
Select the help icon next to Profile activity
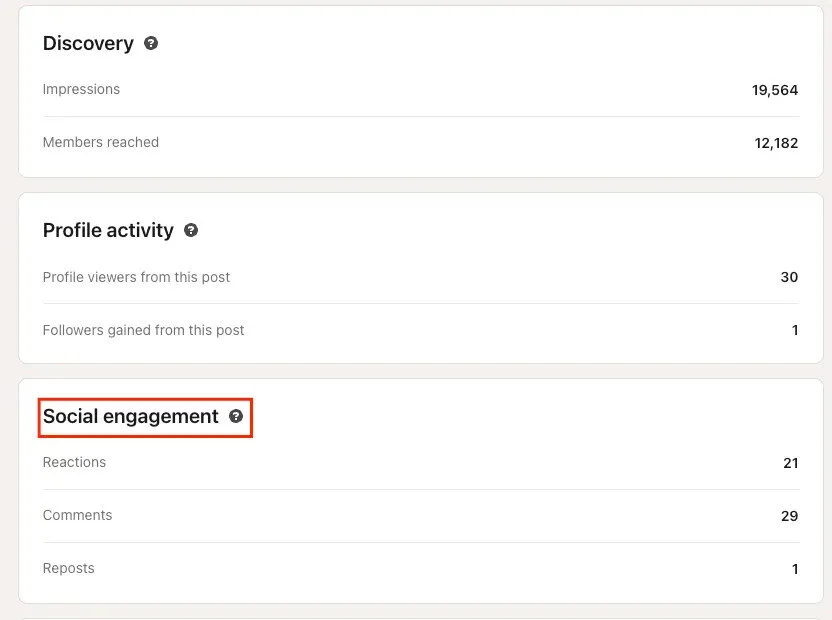pos(190,230)
